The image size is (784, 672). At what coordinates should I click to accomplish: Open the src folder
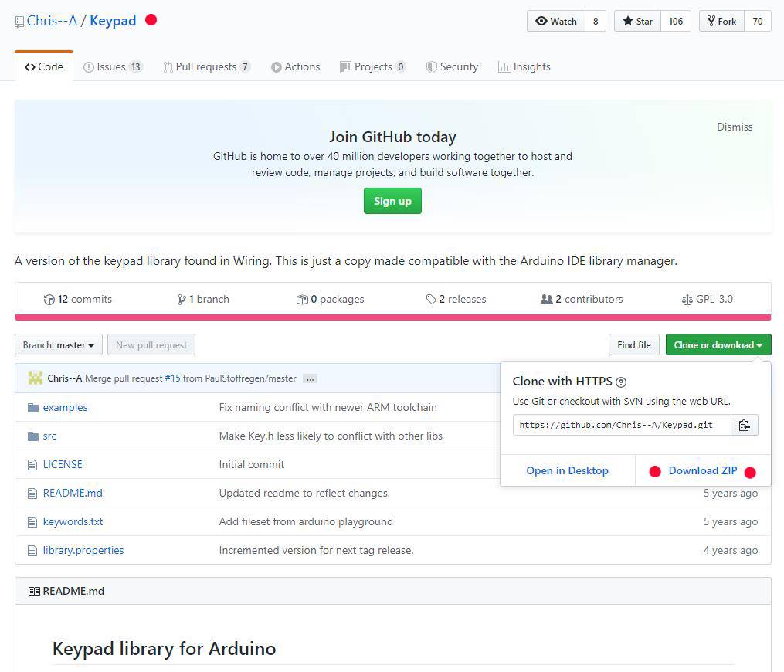click(49, 436)
